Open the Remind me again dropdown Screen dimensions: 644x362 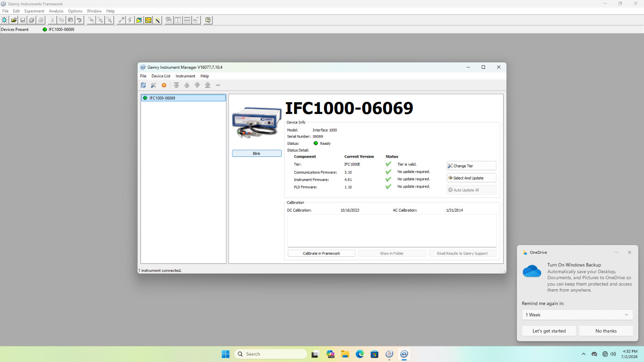click(577, 315)
